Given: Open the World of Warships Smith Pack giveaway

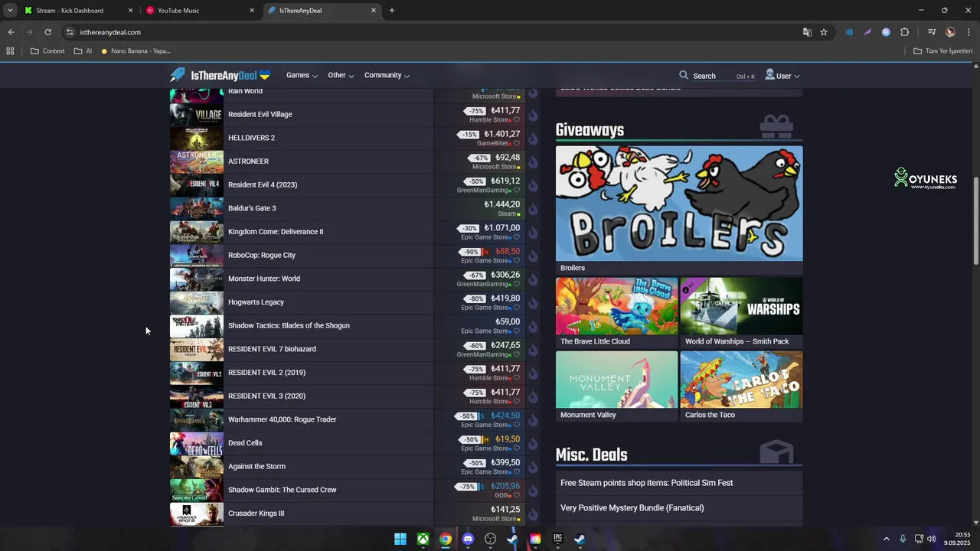Looking at the screenshot, I should tap(741, 313).
